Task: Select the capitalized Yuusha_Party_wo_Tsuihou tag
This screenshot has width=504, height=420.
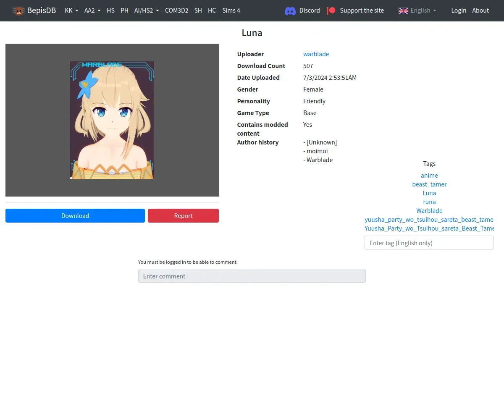Action: (x=429, y=228)
